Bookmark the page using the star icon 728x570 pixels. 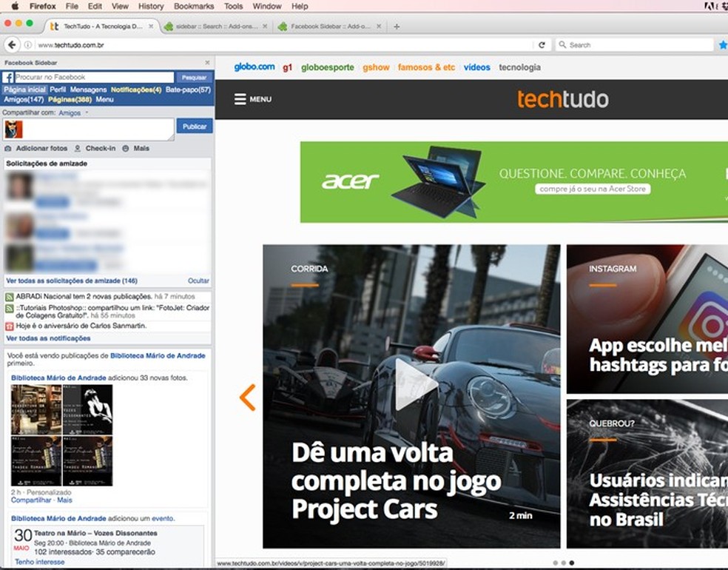coord(723,44)
